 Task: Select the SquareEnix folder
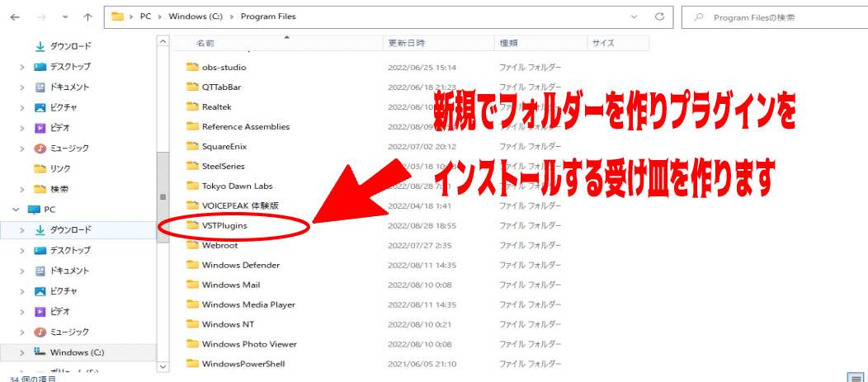(224, 147)
